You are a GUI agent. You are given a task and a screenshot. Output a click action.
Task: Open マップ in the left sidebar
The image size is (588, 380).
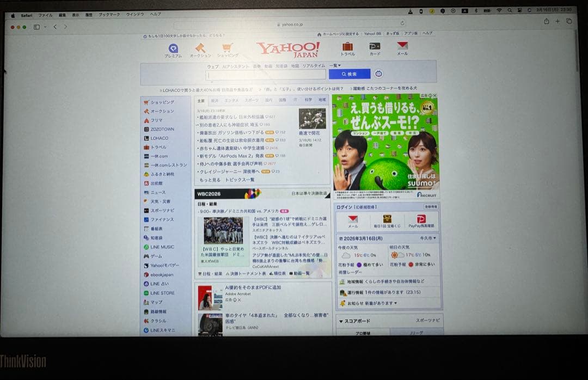click(x=156, y=302)
